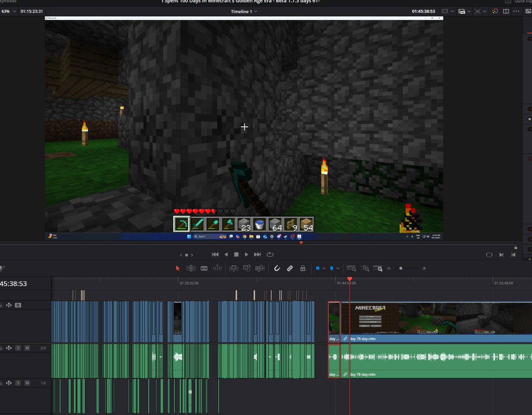
Task: Open the 63% viewer zoom dropdown
Action: 9,11
